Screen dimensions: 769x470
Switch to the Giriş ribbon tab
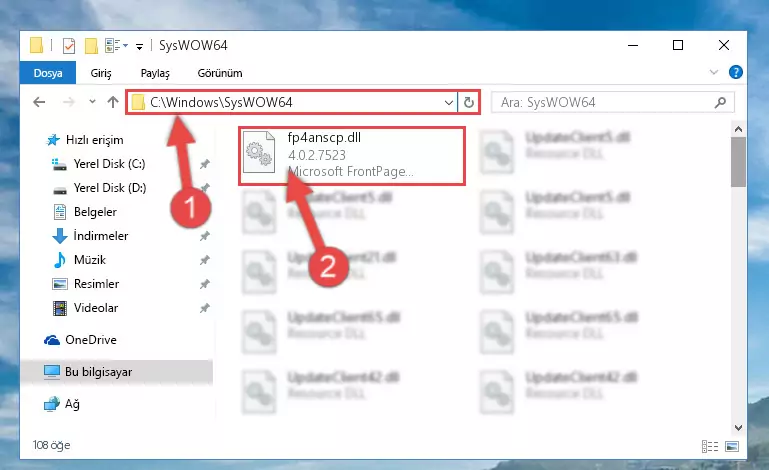coord(101,73)
